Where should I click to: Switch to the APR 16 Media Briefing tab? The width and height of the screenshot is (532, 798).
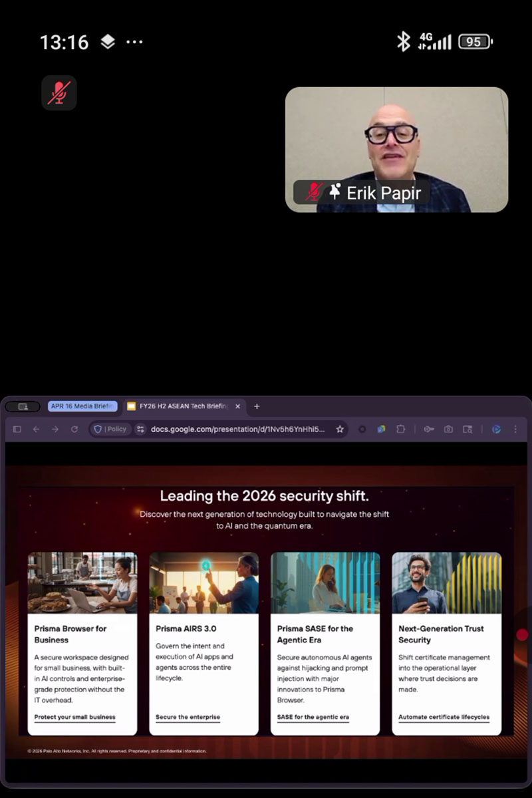point(82,406)
